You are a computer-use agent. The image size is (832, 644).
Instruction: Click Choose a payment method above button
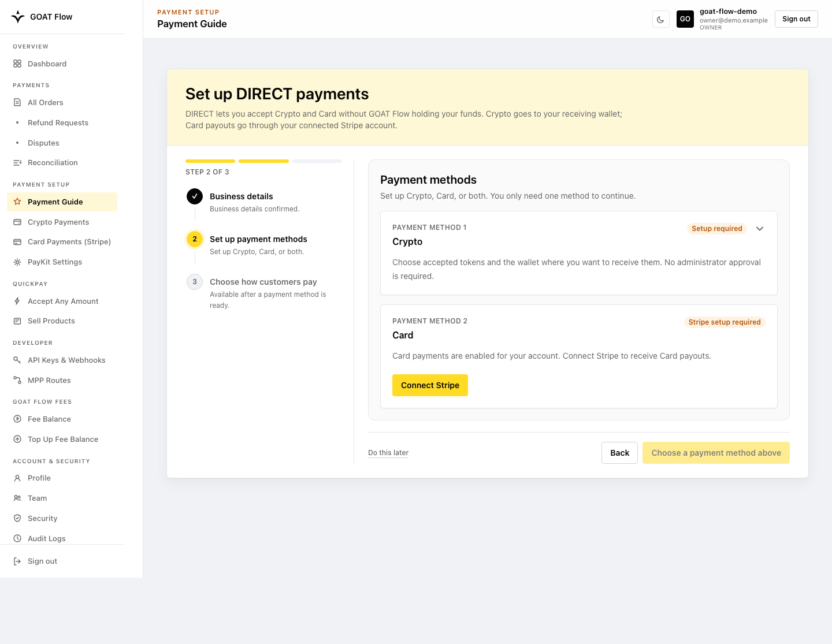716,453
